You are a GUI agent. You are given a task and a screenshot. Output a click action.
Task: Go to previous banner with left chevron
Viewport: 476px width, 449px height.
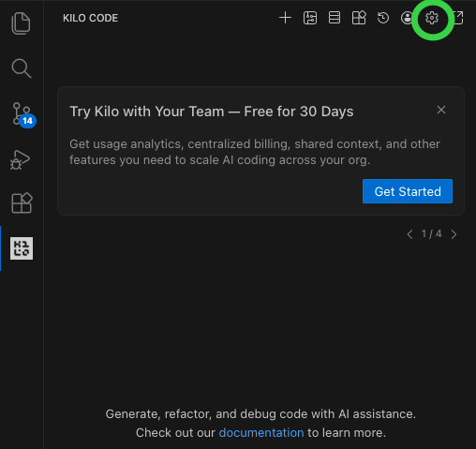[409, 234]
